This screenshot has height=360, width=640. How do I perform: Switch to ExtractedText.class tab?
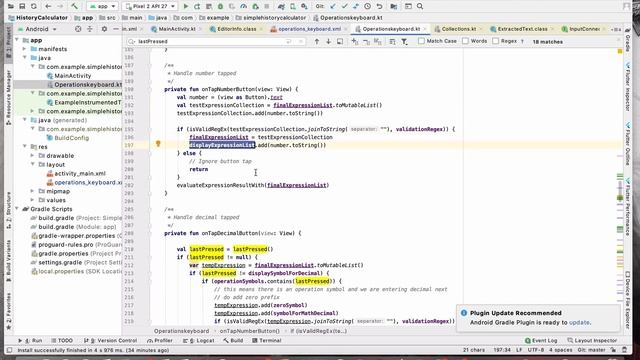click(x=522, y=29)
